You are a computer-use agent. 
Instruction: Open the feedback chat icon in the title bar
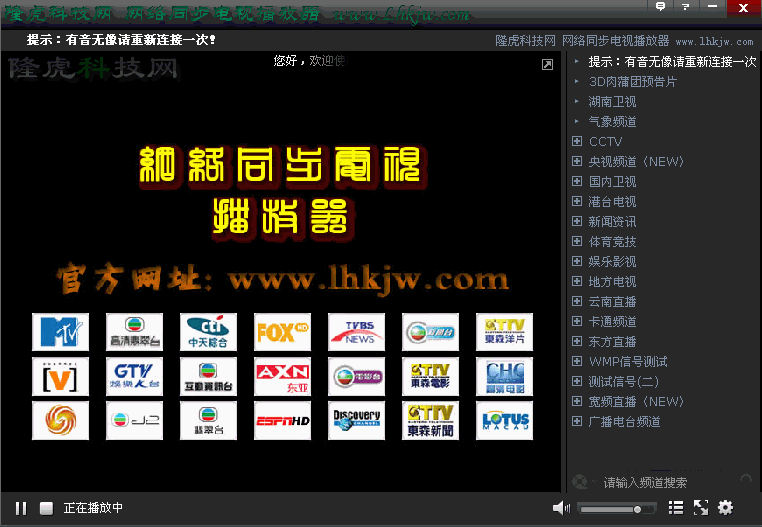pyautogui.click(x=660, y=6)
